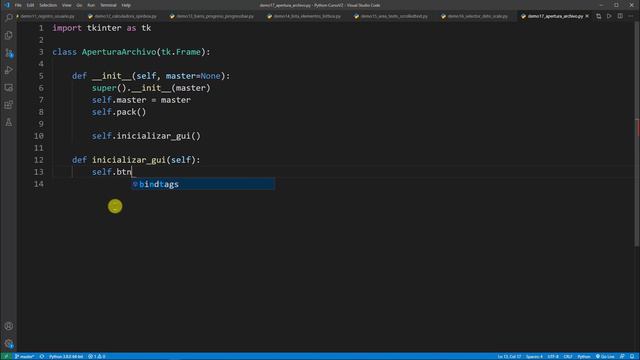Image resolution: width=640 pixels, height=360 pixels.
Task: Open the errors and warnings counter in status bar
Action: click(97, 356)
